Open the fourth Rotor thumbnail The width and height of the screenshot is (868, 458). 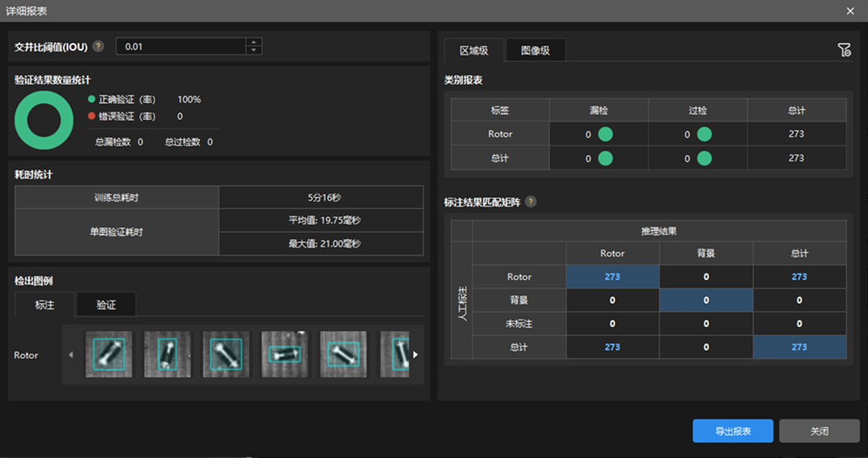click(x=285, y=354)
